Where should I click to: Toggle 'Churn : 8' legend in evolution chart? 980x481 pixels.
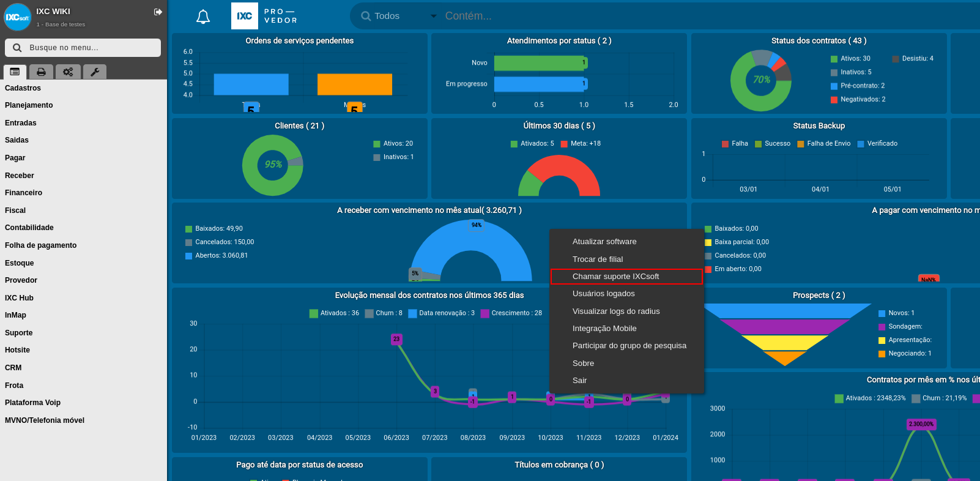click(x=384, y=313)
